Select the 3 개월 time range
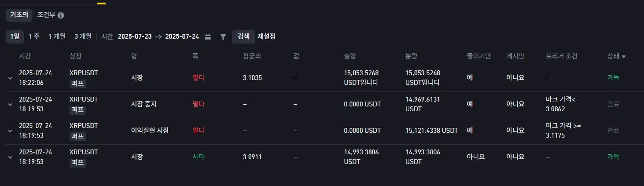The height and width of the screenshot is (186, 644). click(x=83, y=36)
